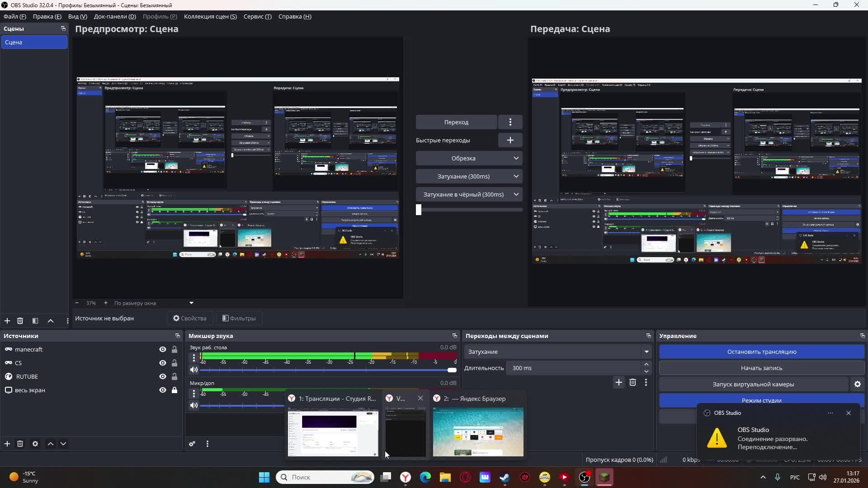This screenshot has width=868, height=488.
Task: Add quick transition with plus button
Action: point(510,140)
